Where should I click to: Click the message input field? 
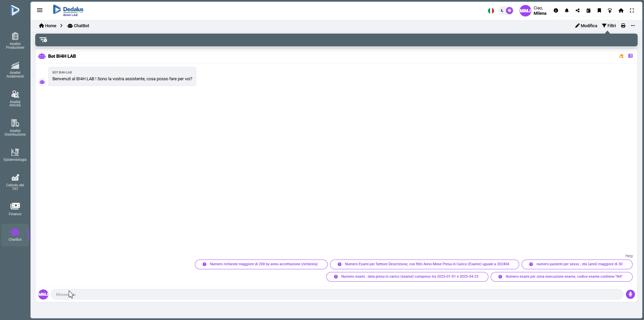pos(335,294)
